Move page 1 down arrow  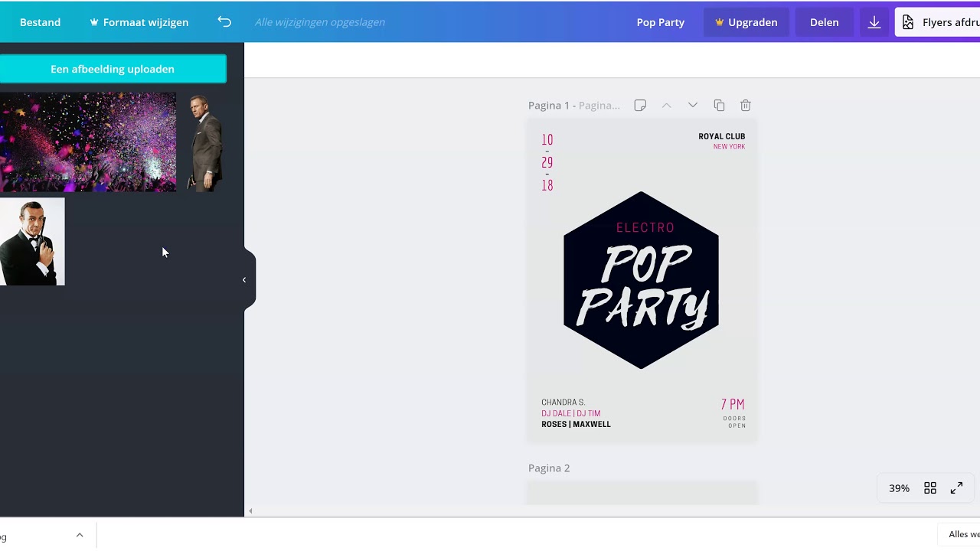[x=693, y=106]
